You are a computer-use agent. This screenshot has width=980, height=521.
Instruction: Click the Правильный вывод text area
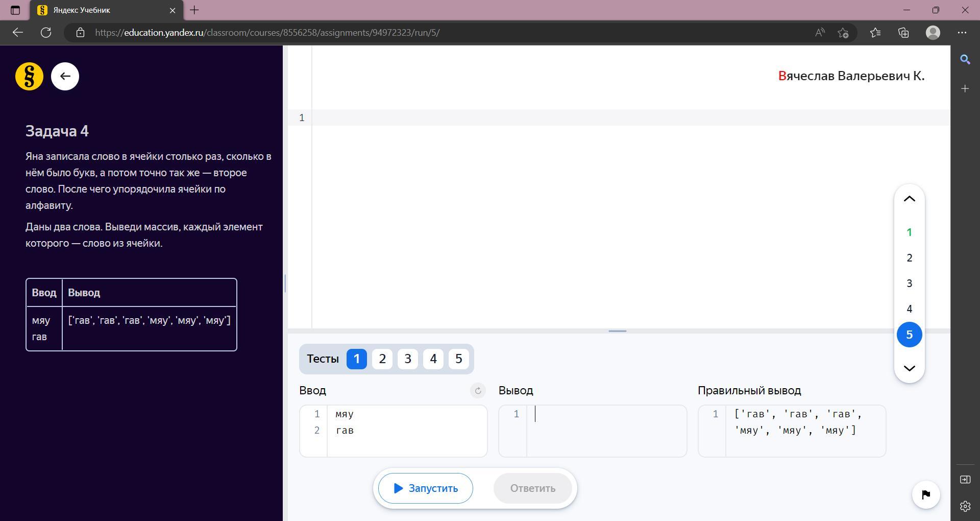[x=792, y=431]
